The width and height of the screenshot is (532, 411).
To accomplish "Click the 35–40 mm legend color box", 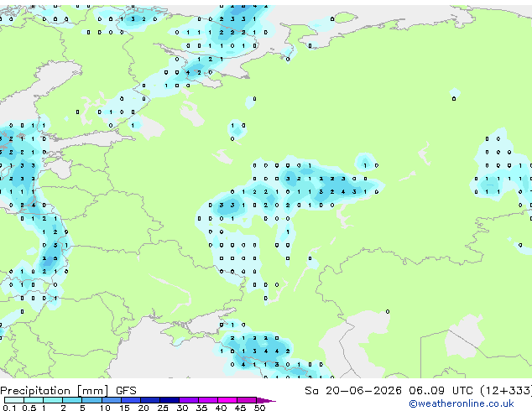I will (208, 400).
